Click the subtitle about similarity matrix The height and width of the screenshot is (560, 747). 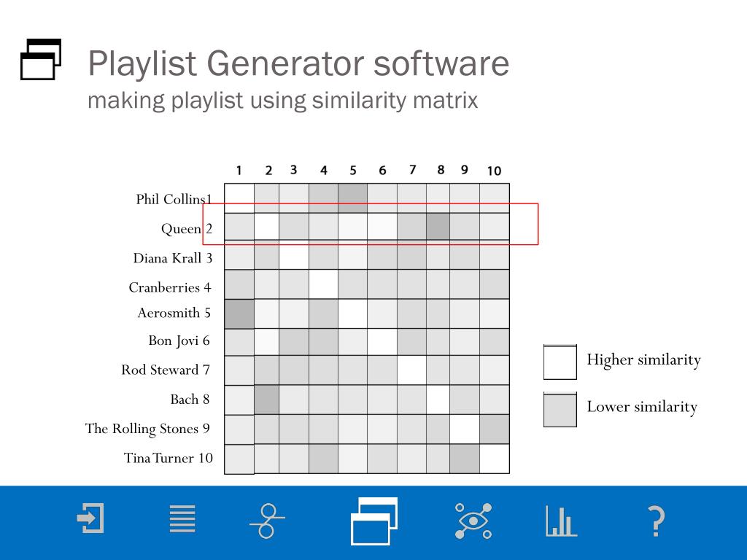tap(282, 101)
